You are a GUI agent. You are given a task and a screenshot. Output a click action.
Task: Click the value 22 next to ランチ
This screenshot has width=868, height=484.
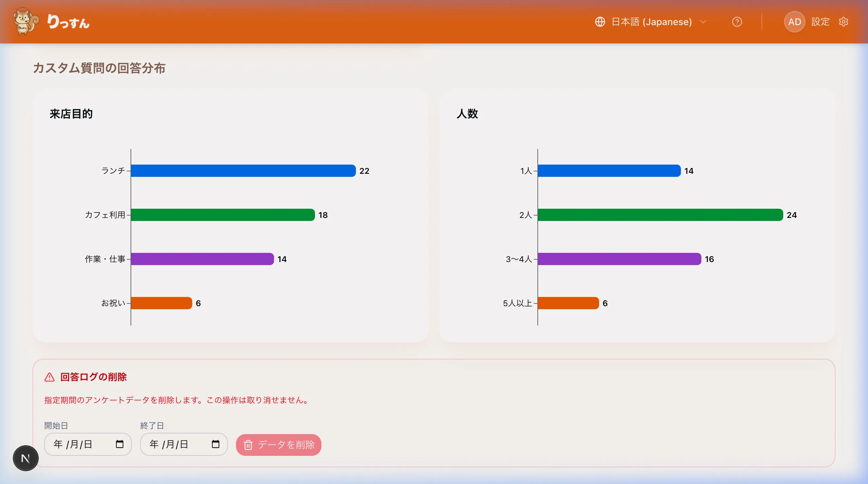[x=364, y=171]
